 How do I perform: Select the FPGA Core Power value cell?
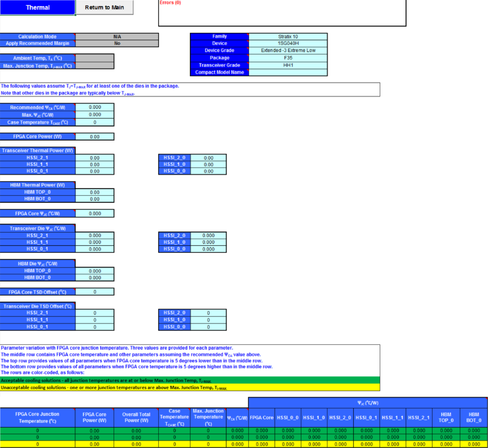pyautogui.click(x=95, y=137)
